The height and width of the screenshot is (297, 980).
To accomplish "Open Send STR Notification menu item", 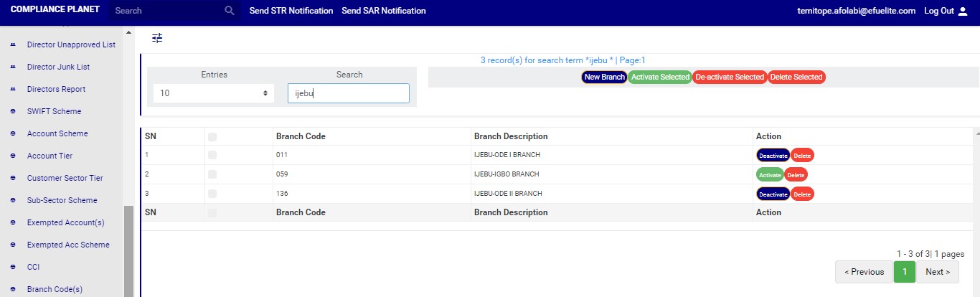I will click(x=291, y=11).
